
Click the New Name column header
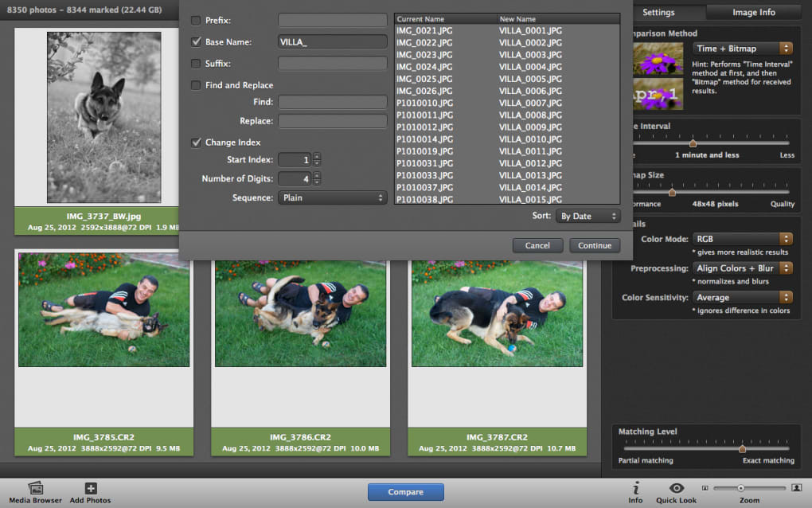[558, 19]
